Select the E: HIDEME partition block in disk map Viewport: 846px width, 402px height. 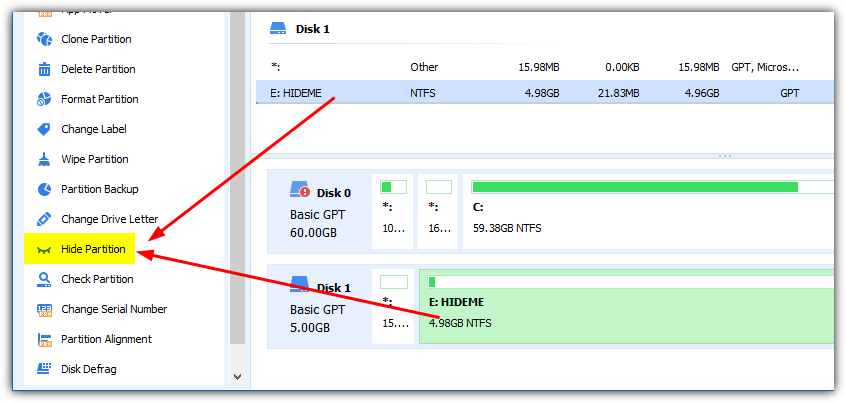click(x=626, y=306)
